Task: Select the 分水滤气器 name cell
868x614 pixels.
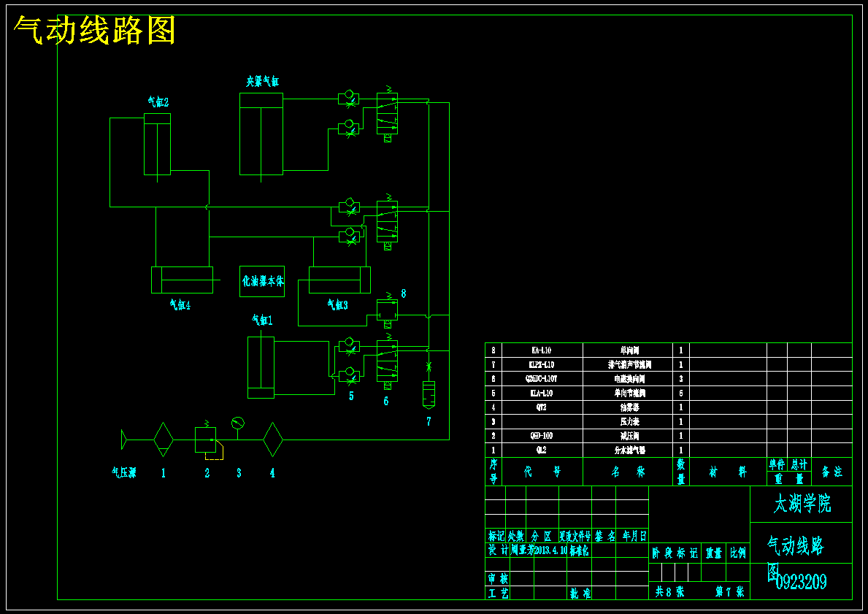Action: click(628, 450)
